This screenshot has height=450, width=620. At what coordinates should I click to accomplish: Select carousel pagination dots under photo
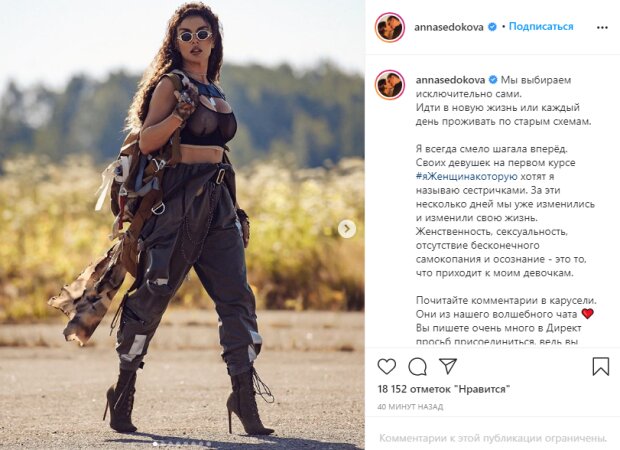click(182, 444)
